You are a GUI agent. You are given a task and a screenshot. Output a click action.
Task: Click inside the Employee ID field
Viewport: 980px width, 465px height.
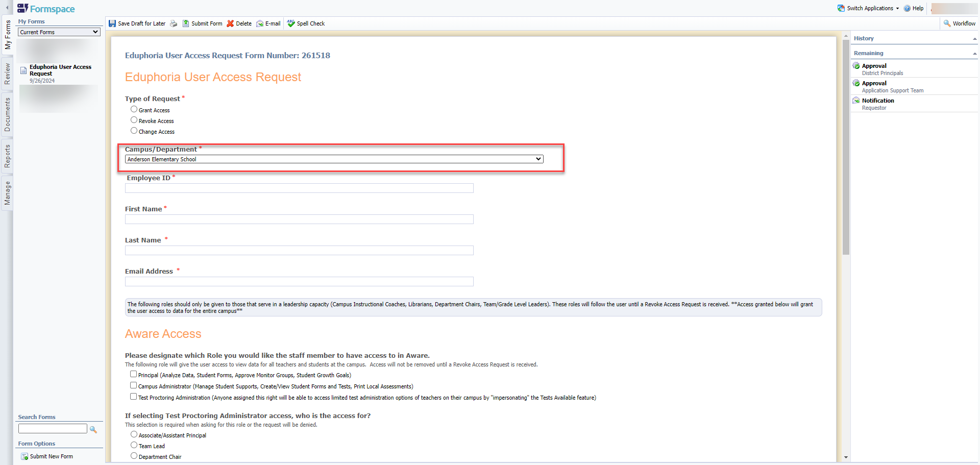(x=299, y=188)
